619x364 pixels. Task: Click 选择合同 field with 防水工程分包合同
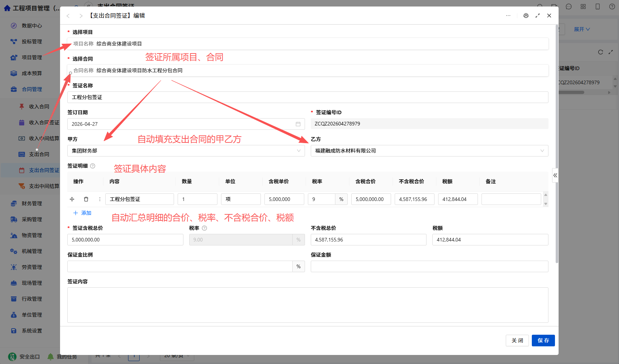308,70
